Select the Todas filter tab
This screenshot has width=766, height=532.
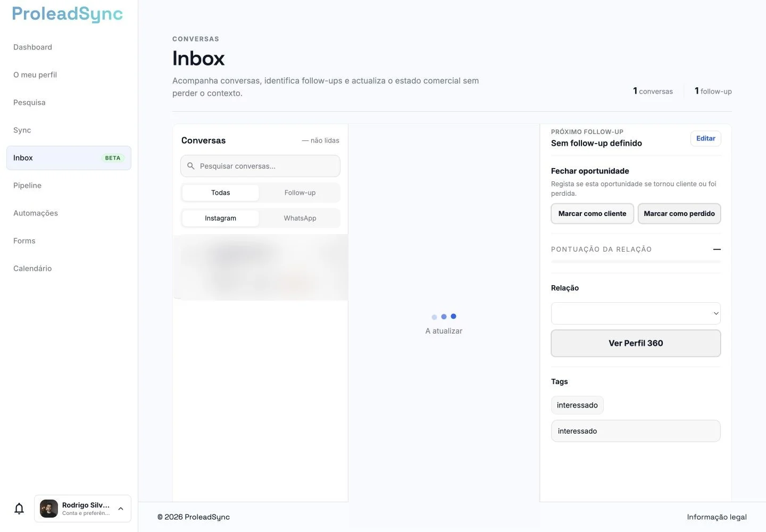pos(221,193)
